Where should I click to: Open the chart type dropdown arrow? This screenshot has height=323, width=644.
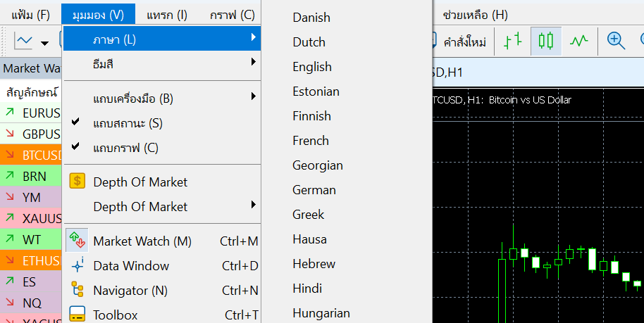coord(45,43)
